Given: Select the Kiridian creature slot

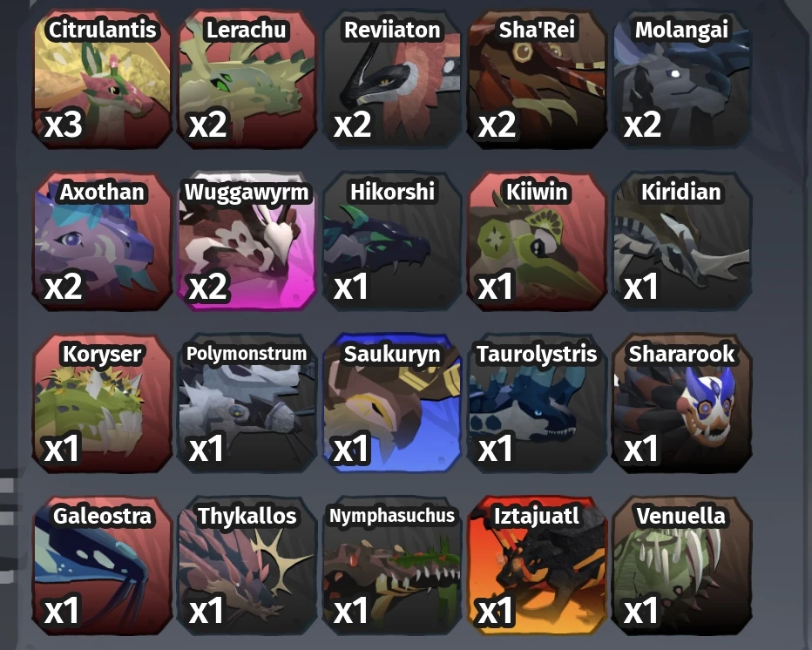Looking at the screenshot, I should (x=682, y=241).
